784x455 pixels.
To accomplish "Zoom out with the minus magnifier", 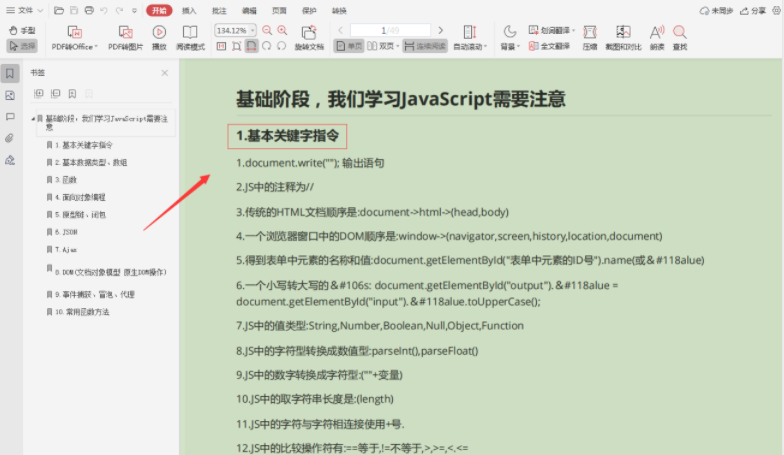I will point(267,30).
